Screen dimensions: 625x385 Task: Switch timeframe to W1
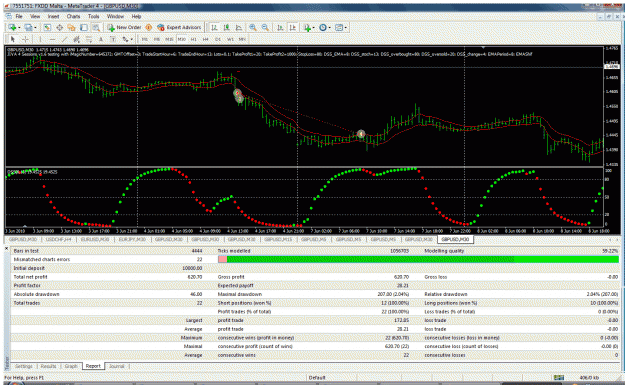click(x=230, y=39)
